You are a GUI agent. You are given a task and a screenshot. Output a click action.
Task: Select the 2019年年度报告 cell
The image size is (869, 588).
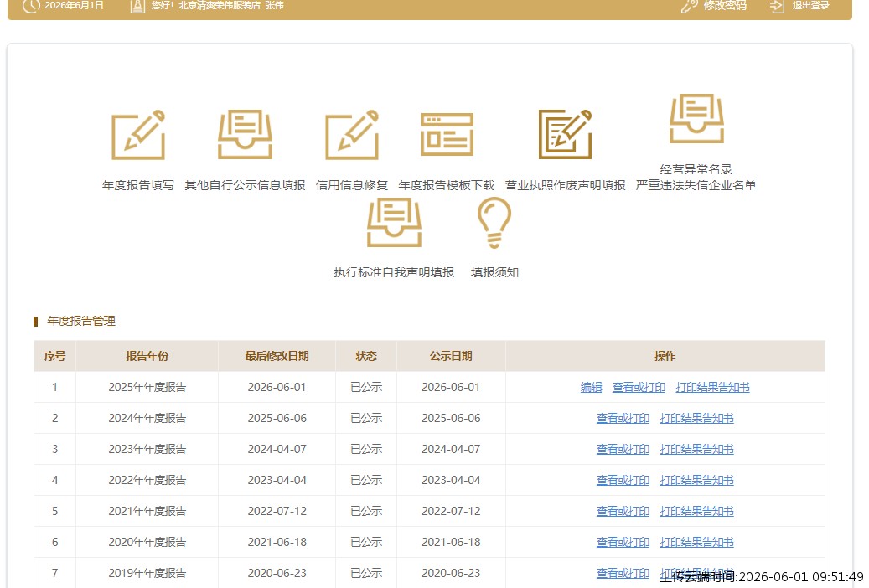(x=147, y=574)
